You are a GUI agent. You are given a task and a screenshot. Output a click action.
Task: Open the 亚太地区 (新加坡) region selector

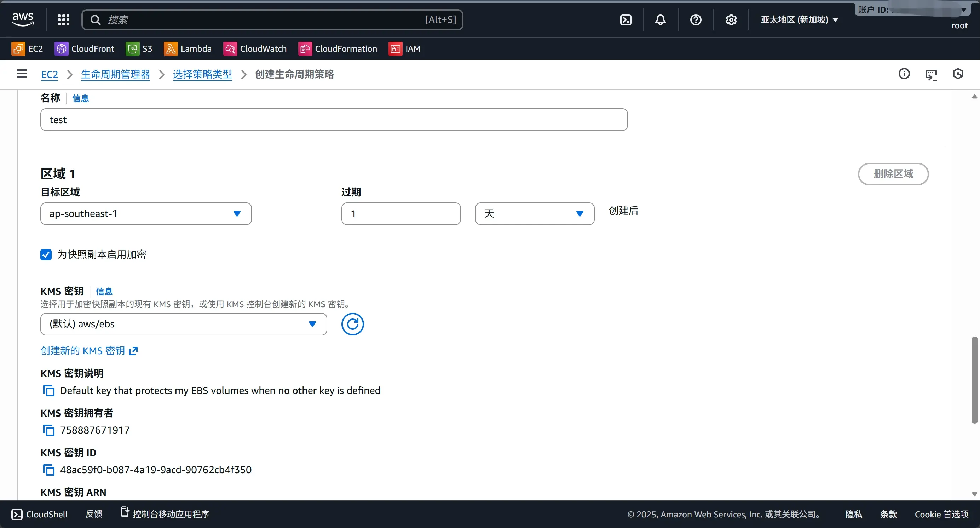799,20
